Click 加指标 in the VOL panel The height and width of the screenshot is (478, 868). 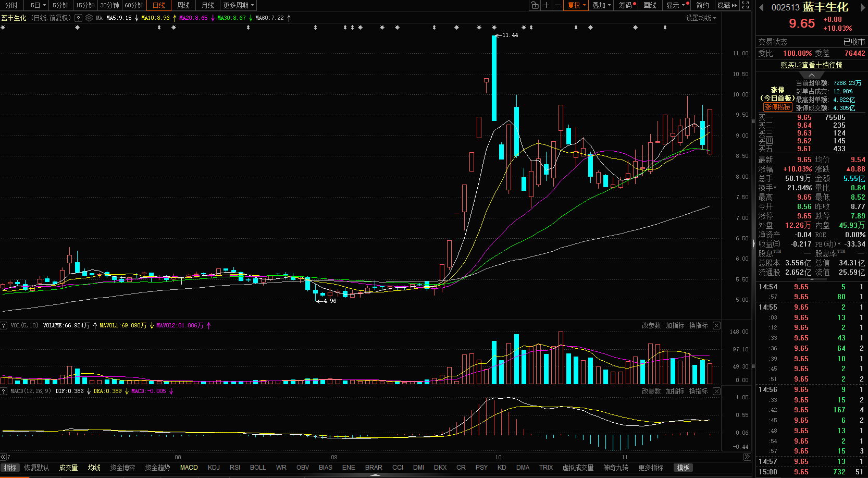[675, 325]
